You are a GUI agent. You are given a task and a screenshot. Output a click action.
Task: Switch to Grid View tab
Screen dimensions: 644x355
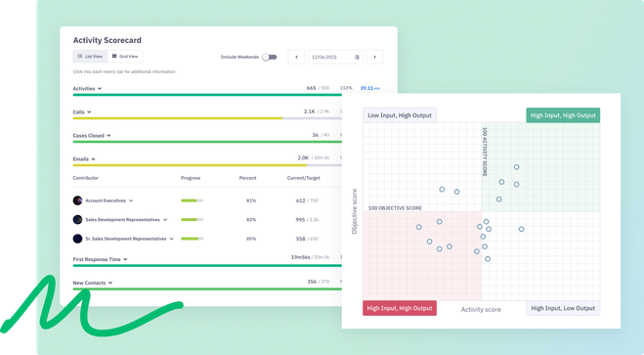(125, 57)
